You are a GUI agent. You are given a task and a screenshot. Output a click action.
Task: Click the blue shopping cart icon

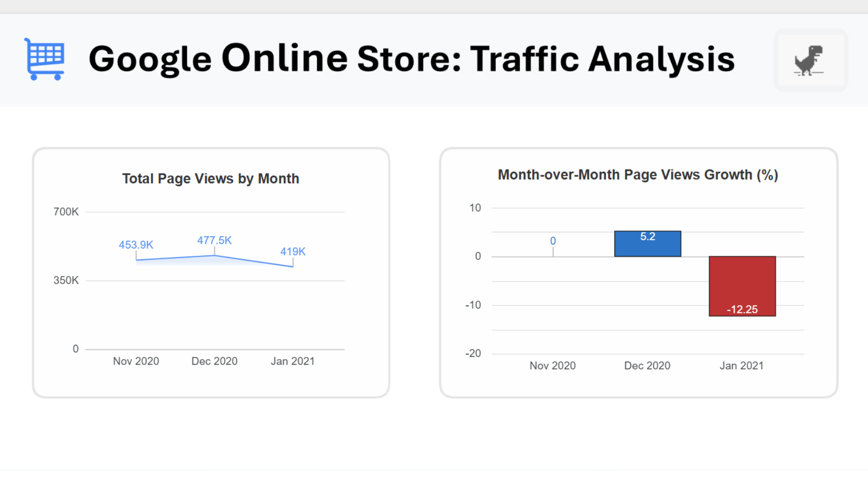[x=44, y=59]
